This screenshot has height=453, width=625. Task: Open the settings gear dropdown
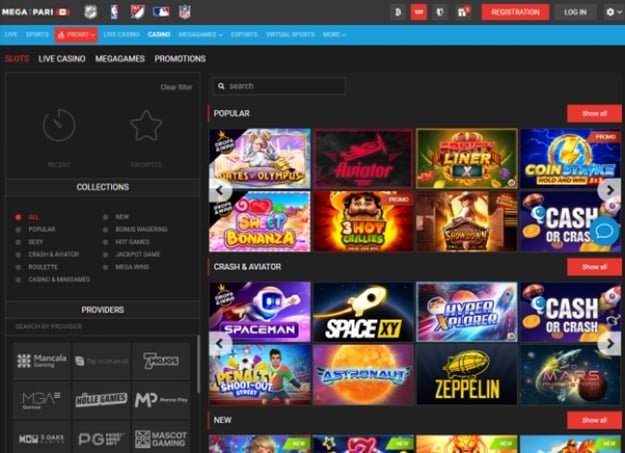click(x=614, y=12)
